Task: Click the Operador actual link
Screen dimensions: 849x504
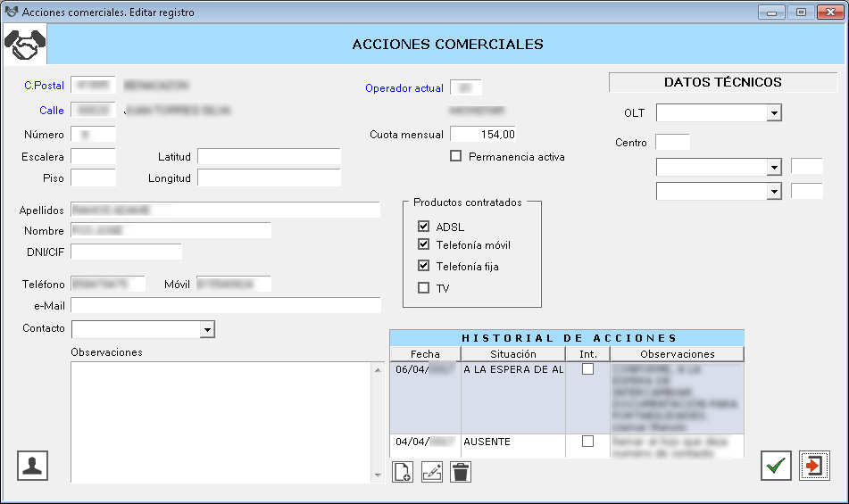Action: click(x=404, y=88)
